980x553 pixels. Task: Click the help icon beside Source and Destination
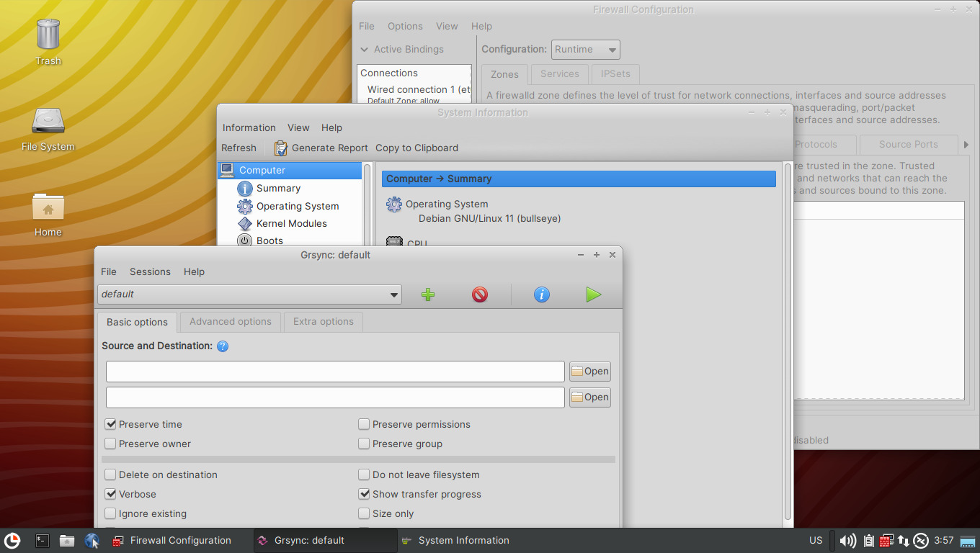[223, 346]
